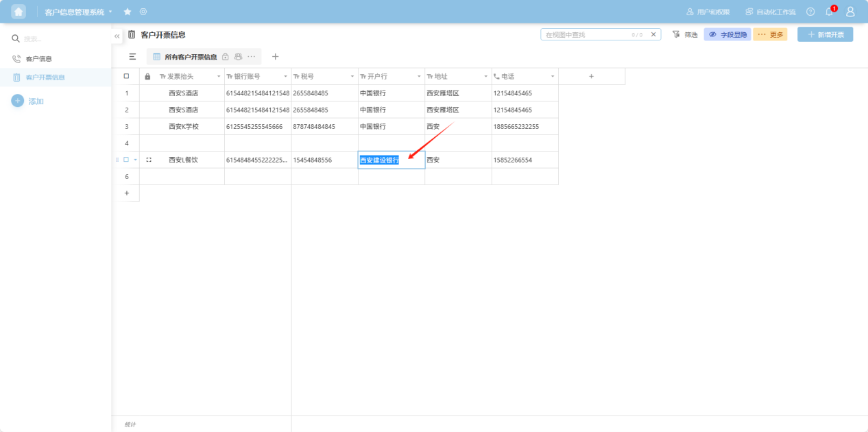Screen dimensions: 868x432
Task: Open the notification bell
Action: pyautogui.click(x=829, y=12)
